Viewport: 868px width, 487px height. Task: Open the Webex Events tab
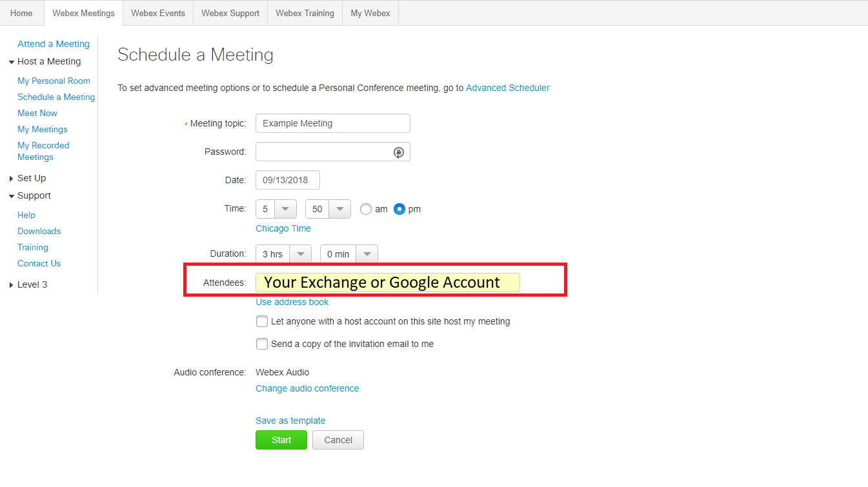pos(158,13)
